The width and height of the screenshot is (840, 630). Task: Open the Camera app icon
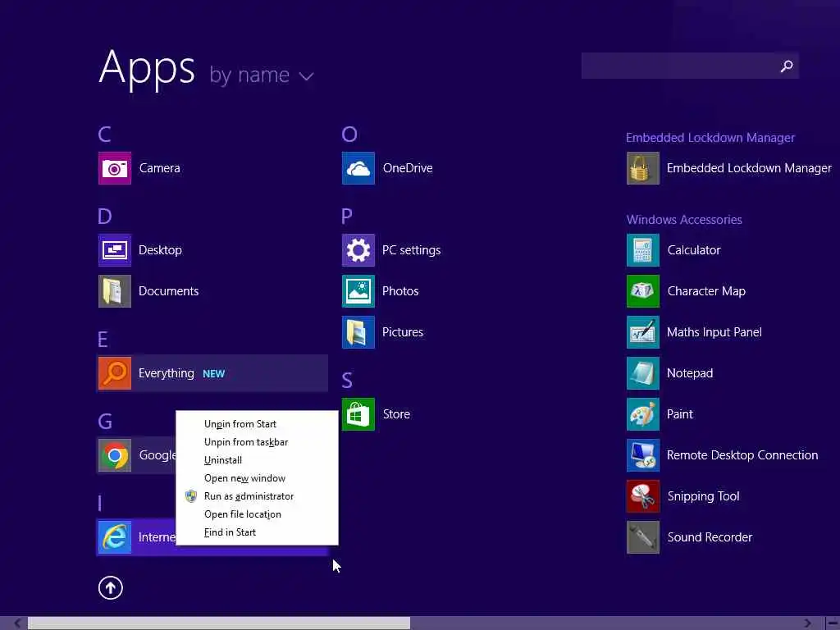tap(115, 168)
